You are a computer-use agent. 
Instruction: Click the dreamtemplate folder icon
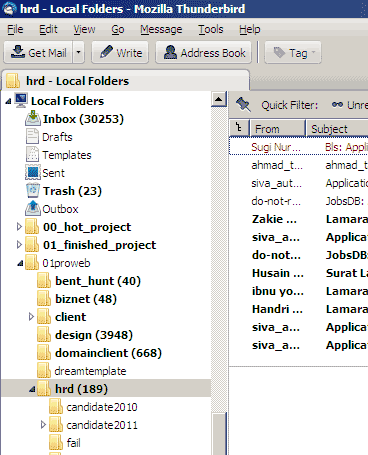(x=44, y=371)
